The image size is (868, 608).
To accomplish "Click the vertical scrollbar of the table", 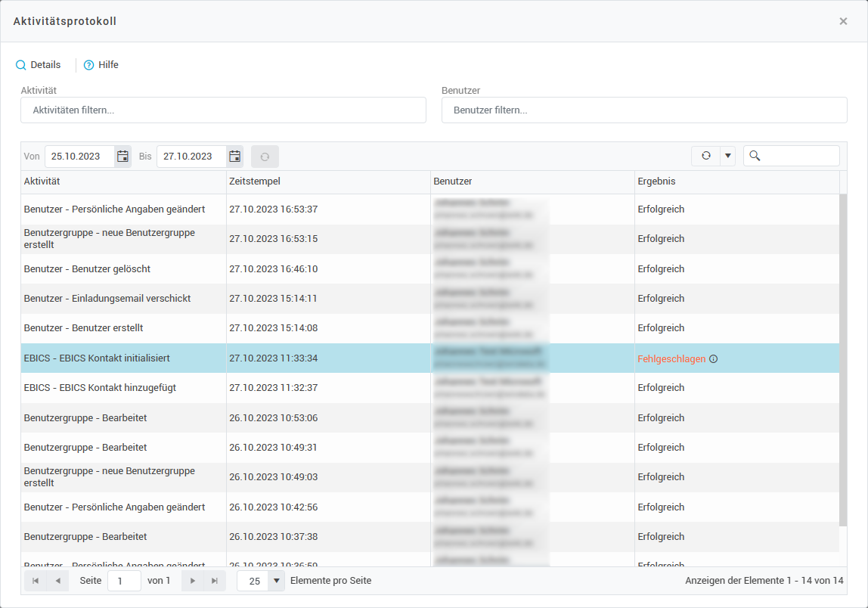I will [843, 355].
